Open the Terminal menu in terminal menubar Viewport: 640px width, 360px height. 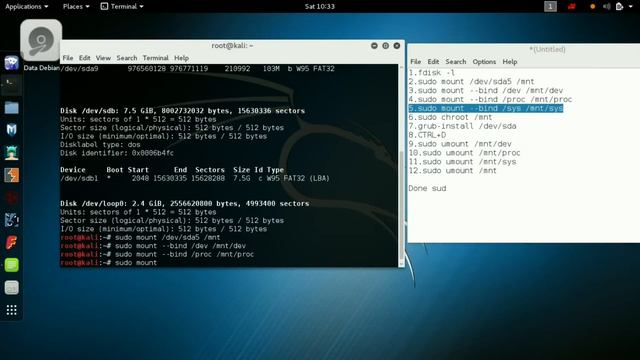[156, 58]
